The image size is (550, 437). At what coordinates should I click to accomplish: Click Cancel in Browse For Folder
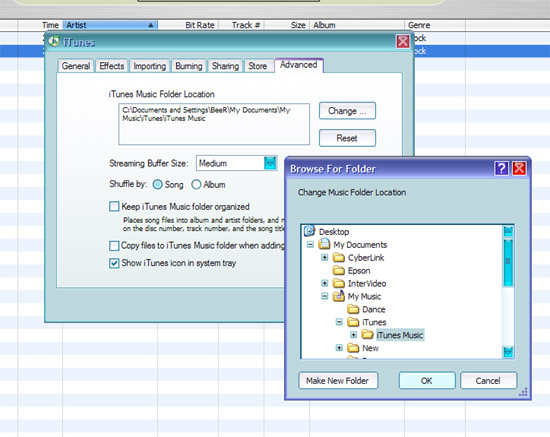[488, 381]
